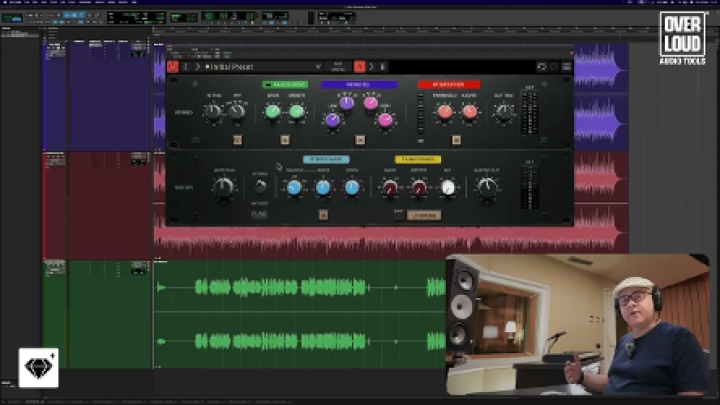The image size is (720, 405).
Task: Click the yellow section label in master rack
Action: click(418, 159)
